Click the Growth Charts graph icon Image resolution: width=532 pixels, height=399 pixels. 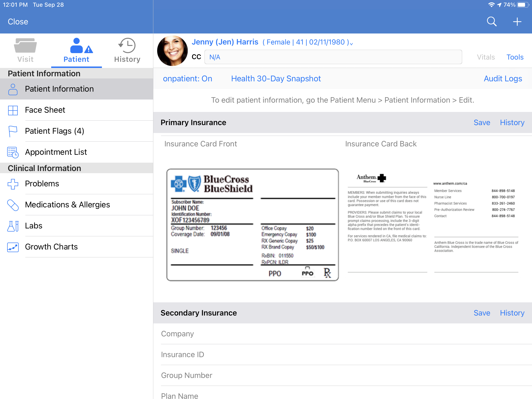click(x=13, y=247)
